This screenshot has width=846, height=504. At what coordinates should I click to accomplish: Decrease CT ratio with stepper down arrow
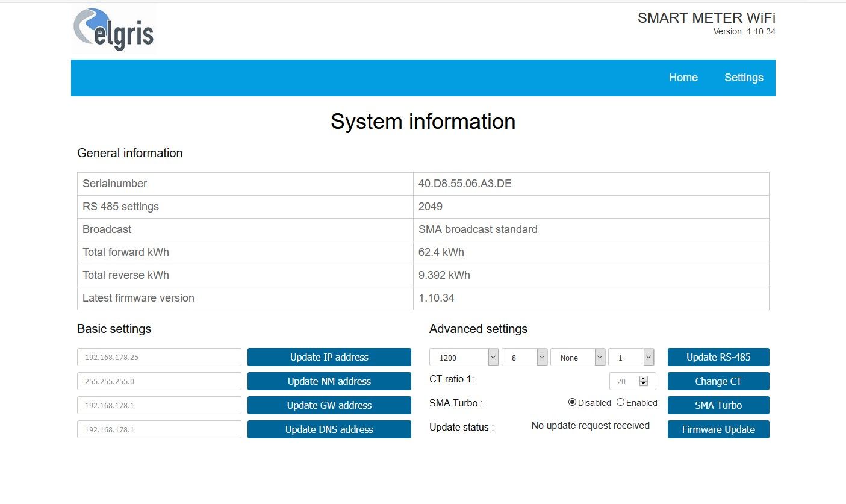[643, 384]
